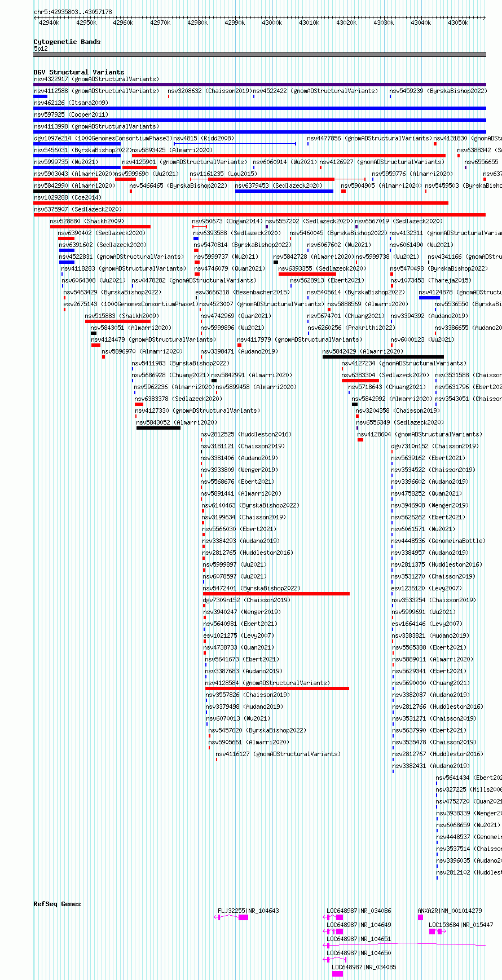Open variant nsv1161235 (Lou2015)
The image size is (502, 980).
(x=223, y=174)
